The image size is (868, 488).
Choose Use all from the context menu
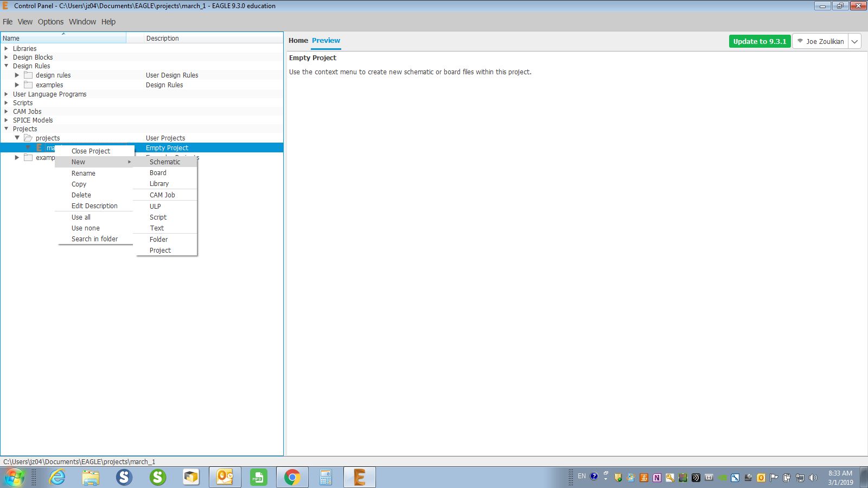pos(95,217)
